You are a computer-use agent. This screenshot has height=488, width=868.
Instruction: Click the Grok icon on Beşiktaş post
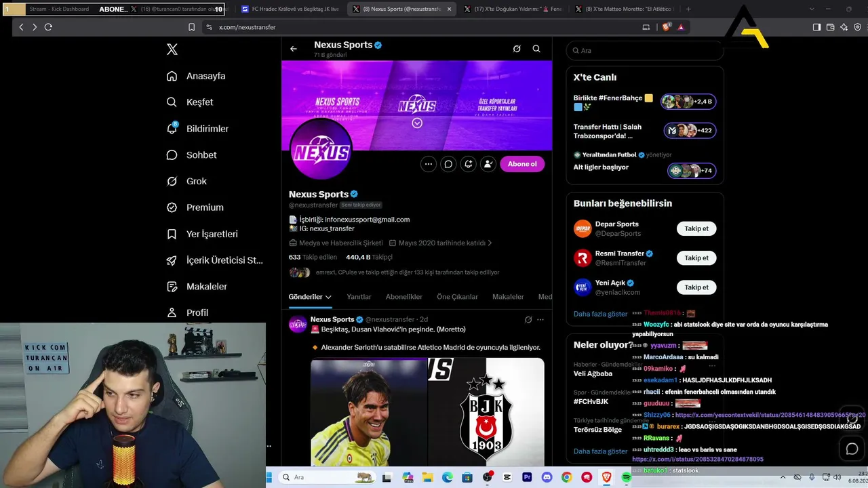[x=528, y=319]
